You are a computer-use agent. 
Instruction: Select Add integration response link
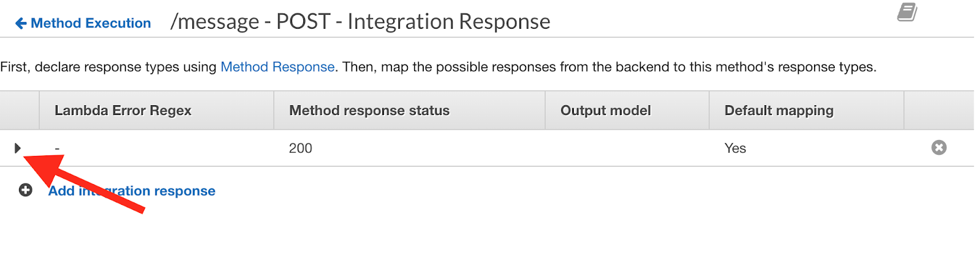click(132, 191)
